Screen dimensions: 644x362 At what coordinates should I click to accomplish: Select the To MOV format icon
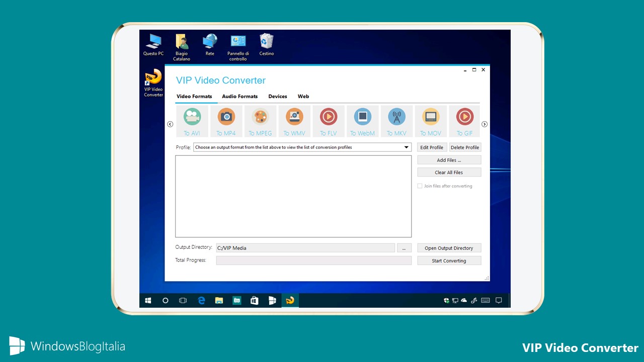(x=431, y=121)
